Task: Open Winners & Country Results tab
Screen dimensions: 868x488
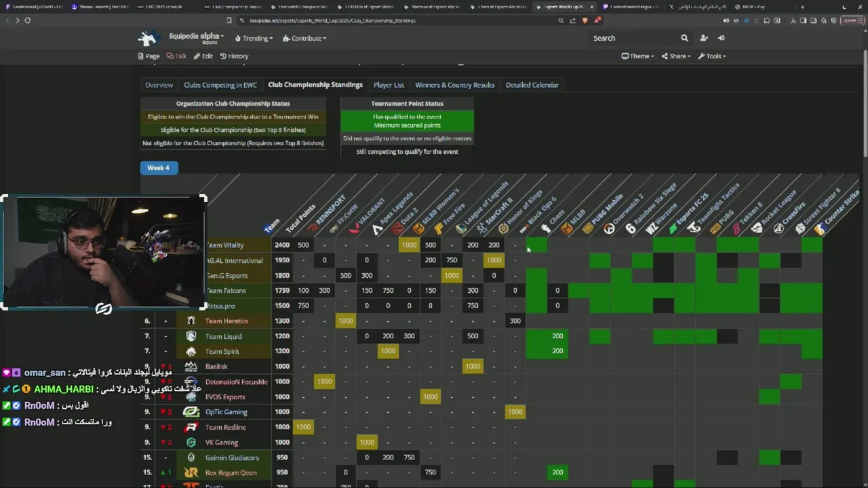Action: click(x=454, y=85)
